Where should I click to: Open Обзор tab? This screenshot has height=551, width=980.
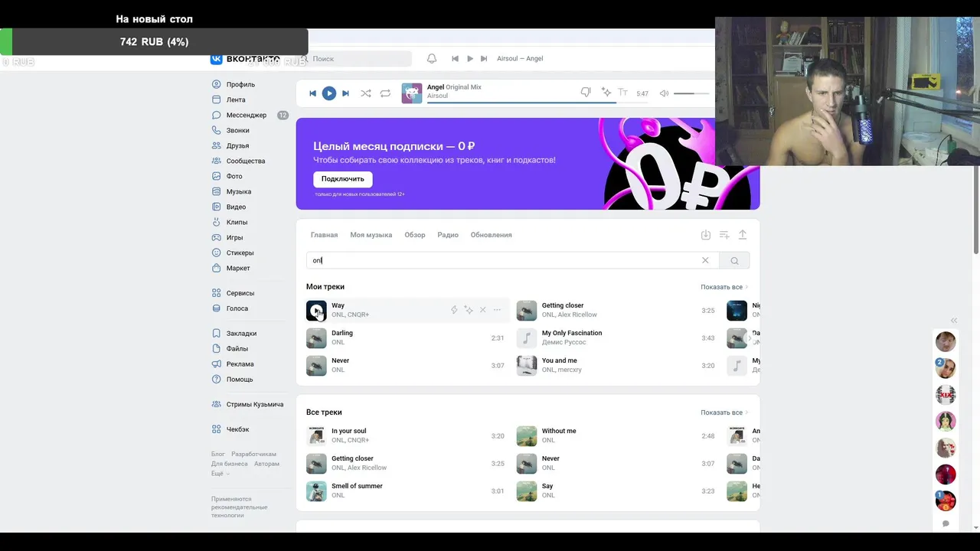tap(415, 235)
